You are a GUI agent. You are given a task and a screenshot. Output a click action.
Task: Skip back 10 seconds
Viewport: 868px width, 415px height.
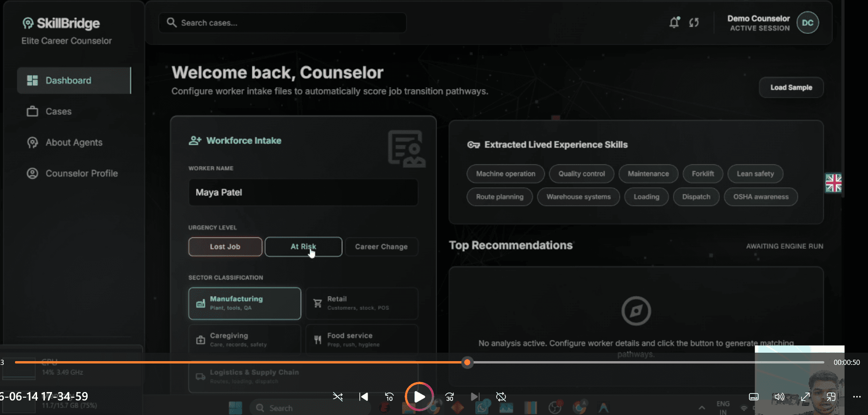point(389,397)
